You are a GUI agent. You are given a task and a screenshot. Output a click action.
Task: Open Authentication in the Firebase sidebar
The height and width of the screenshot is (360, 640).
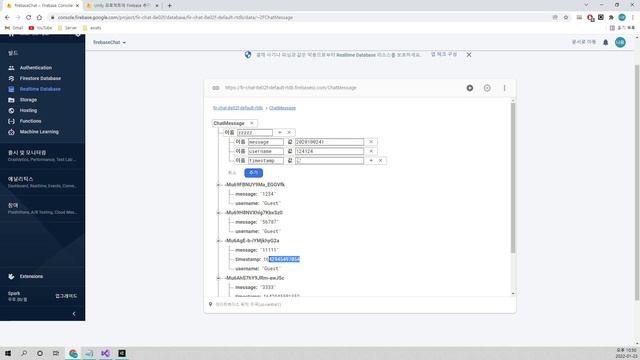(x=36, y=68)
